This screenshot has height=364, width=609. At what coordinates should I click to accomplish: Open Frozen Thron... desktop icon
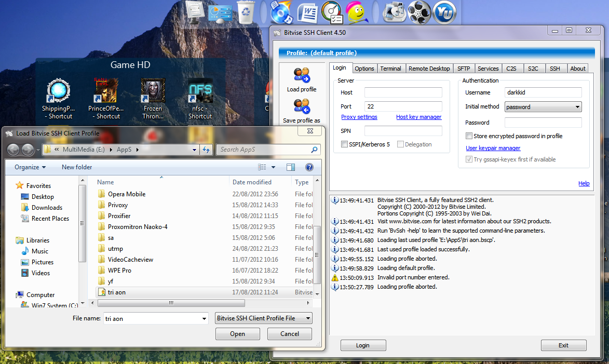coord(153,99)
